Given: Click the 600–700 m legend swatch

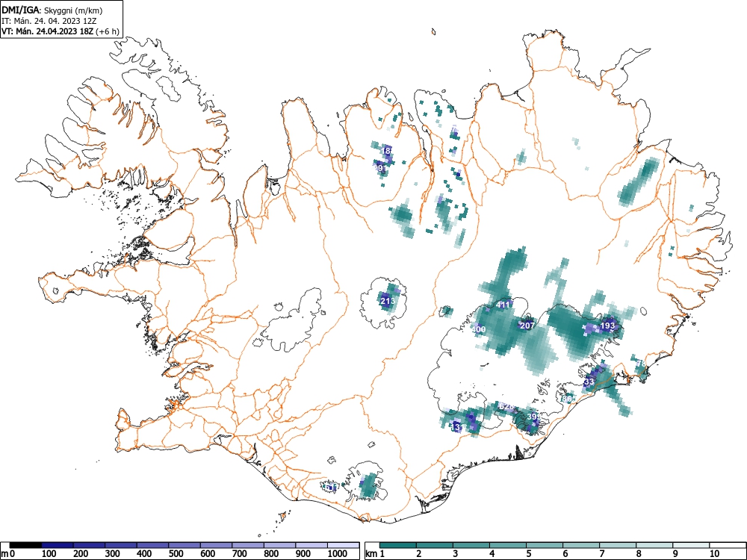Looking at the screenshot, I should [217, 545].
